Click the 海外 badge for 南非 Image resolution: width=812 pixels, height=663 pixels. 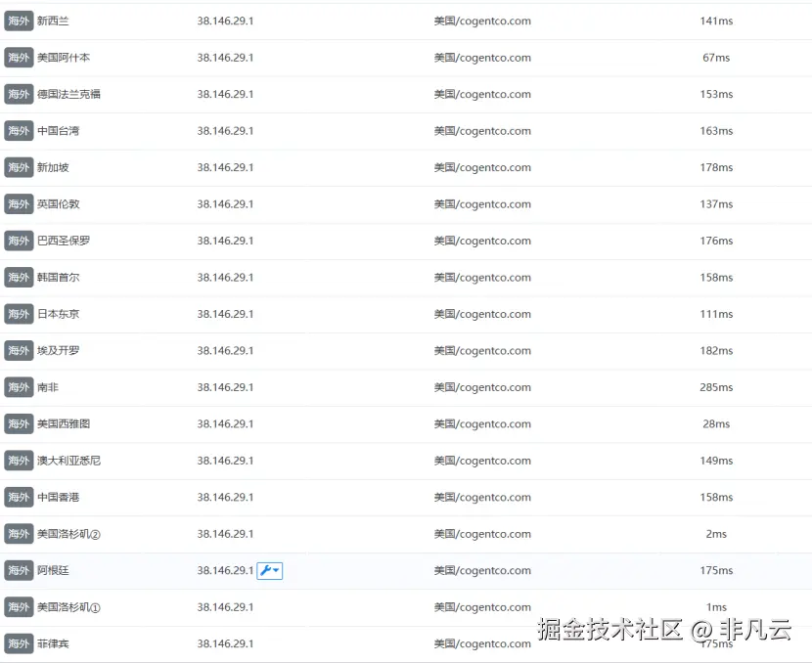click(x=19, y=387)
